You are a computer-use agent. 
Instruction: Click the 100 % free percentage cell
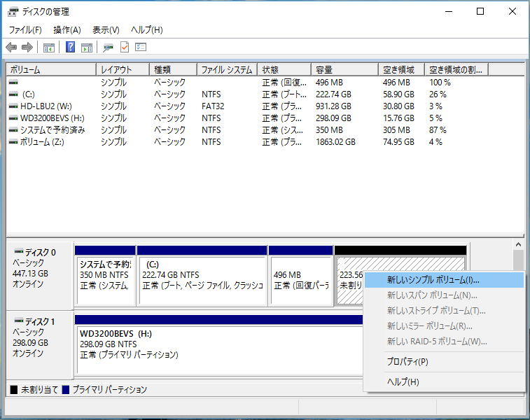[x=440, y=82]
